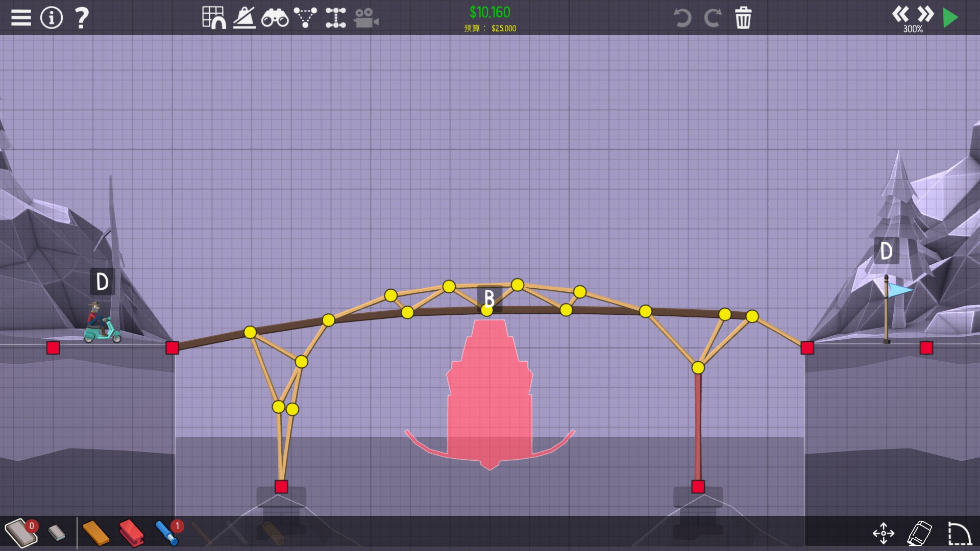Open the help question mark

(x=82, y=18)
